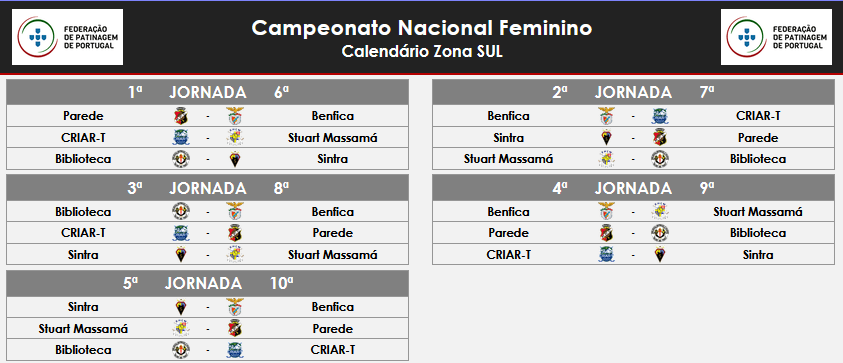
Task: Select the 5ª Jornada 10ª header
Action: point(207,283)
